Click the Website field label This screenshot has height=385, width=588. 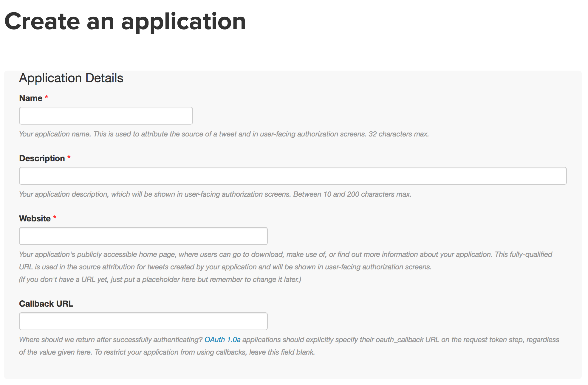pyautogui.click(x=35, y=218)
